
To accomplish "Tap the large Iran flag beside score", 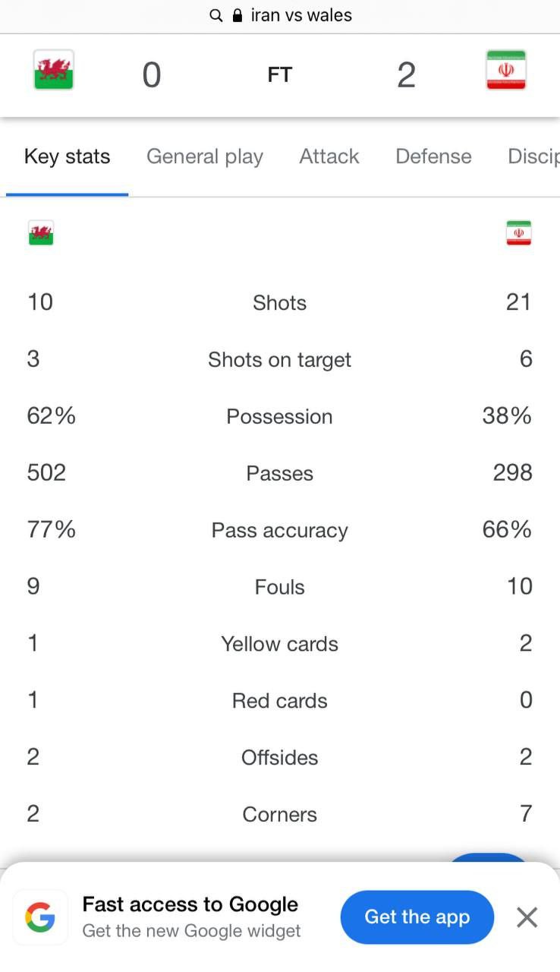I will 506,71.
